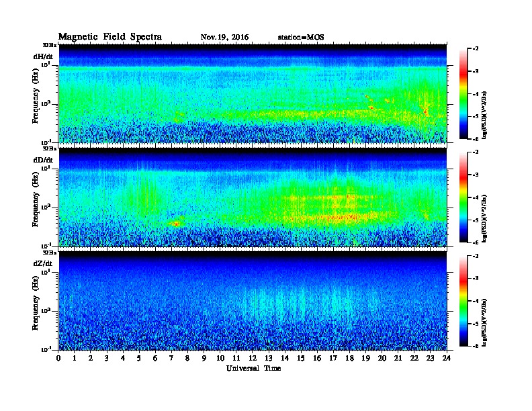The image size is (532, 411).
Task: Click the "-6" tick on dH/dt color bar
Action: (476, 139)
